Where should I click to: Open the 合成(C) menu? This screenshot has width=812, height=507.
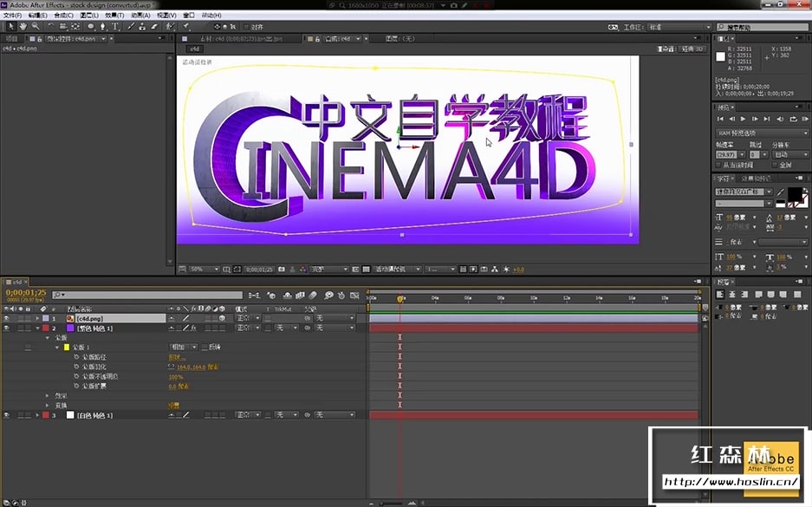coord(64,16)
